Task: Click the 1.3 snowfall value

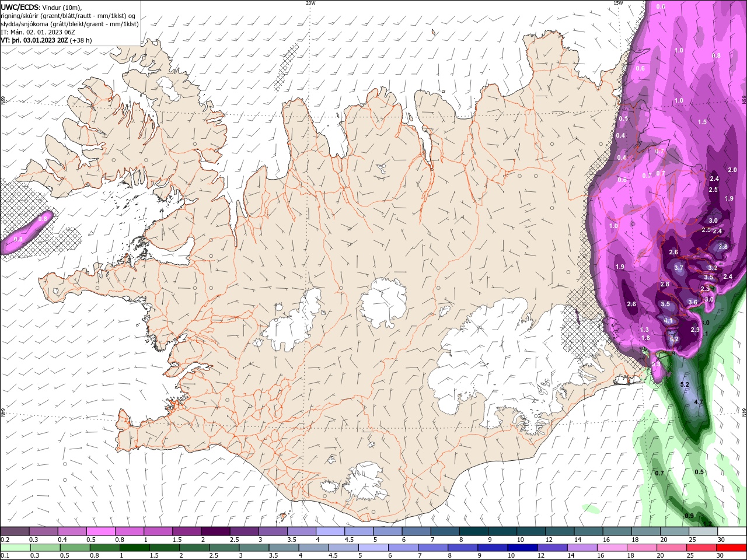Action: [x=645, y=330]
